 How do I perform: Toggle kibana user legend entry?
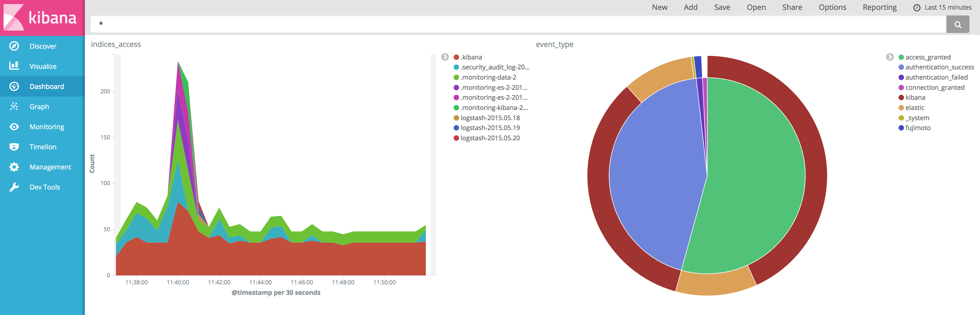[x=912, y=97]
